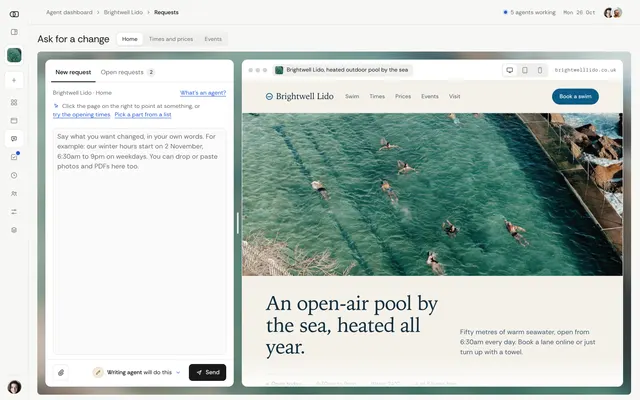The width and height of the screenshot is (640, 400).
Task: Click the plus icon to add project
Action: (14, 80)
